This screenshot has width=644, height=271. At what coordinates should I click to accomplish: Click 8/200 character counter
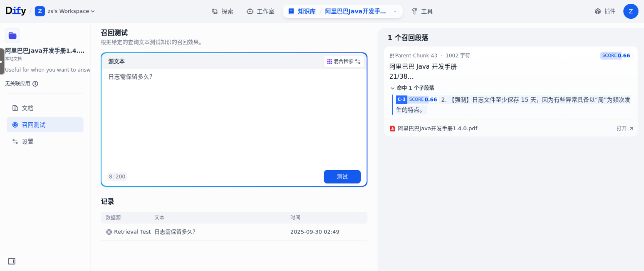click(117, 177)
